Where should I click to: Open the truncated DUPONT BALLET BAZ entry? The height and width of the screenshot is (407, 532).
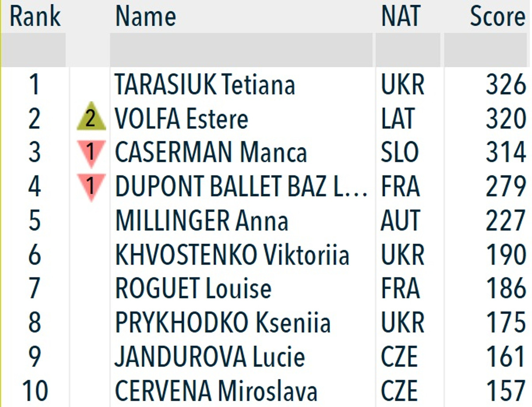pyautogui.click(x=241, y=186)
